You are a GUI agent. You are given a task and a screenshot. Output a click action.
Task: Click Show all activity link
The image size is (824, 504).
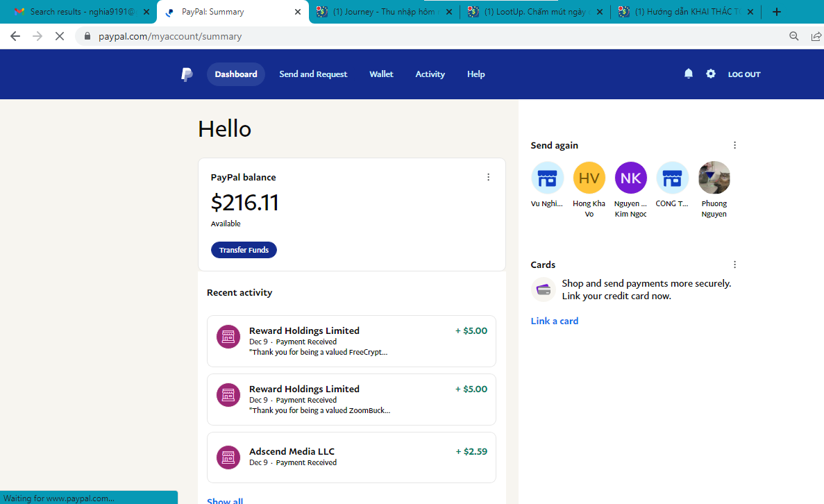225,500
